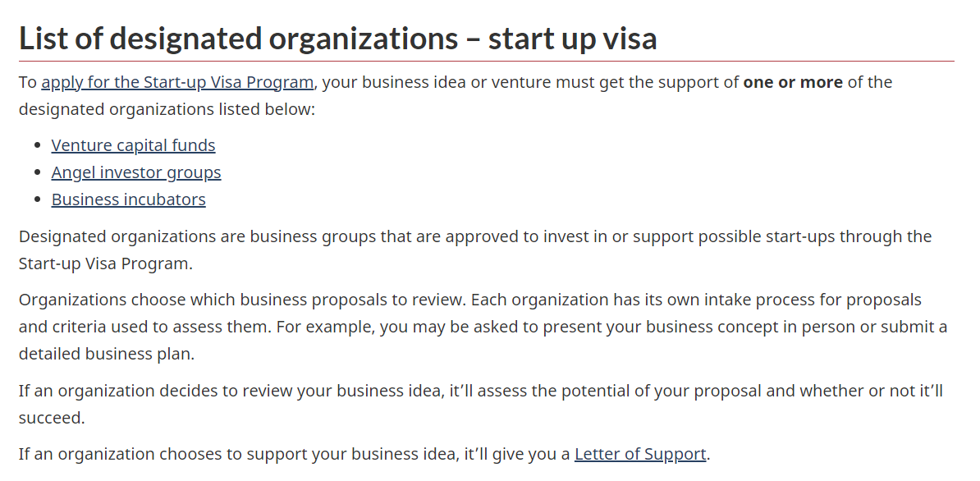Open the Venture capital funds link

[133, 145]
